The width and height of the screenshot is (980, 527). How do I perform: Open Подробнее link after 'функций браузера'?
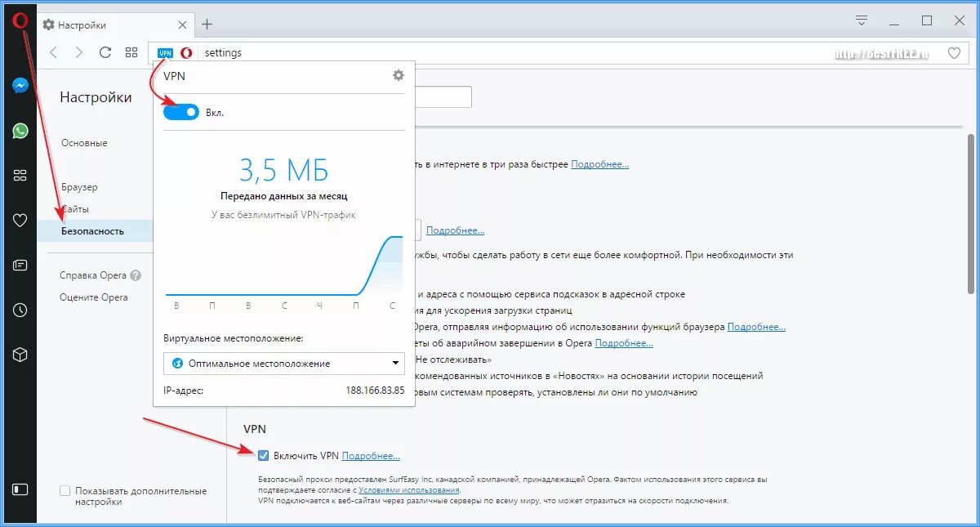pyautogui.click(x=756, y=327)
